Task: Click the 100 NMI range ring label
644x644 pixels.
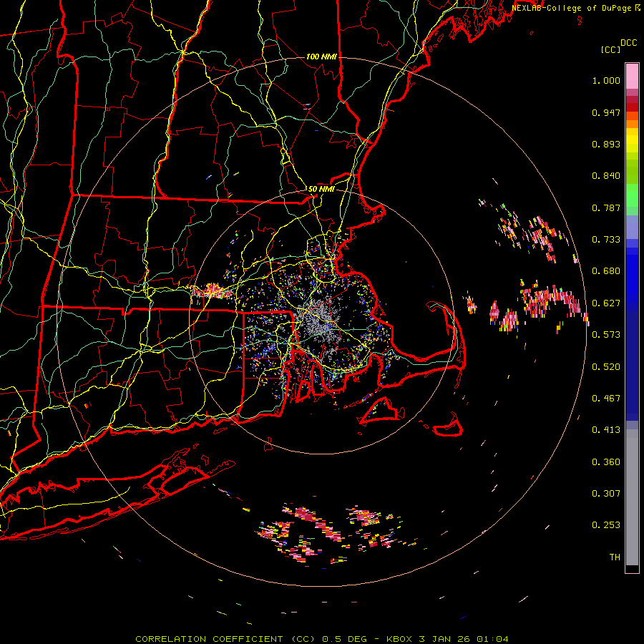Action: pyautogui.click(x=321, y=57)
